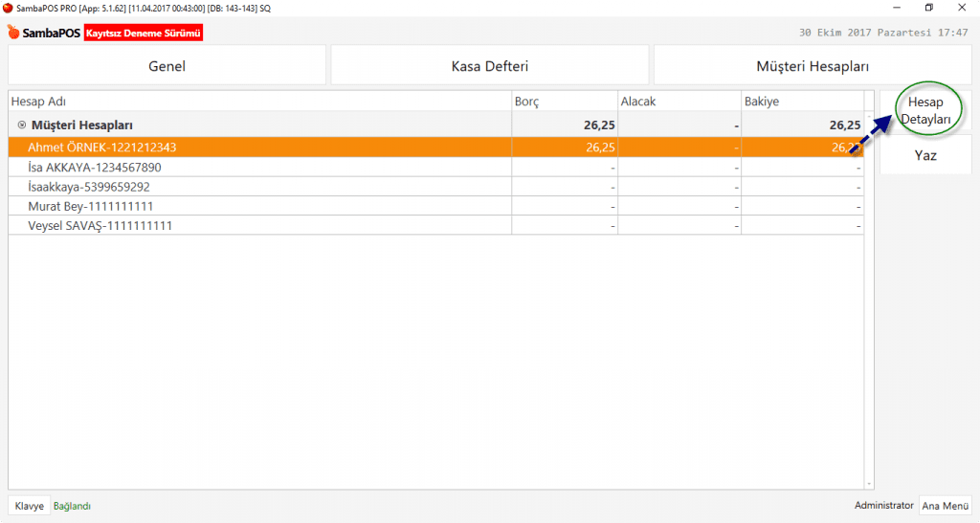Click the Hesap Adı column header
Image resolution: width=980 pixels, height=523 pixels.
258,101
